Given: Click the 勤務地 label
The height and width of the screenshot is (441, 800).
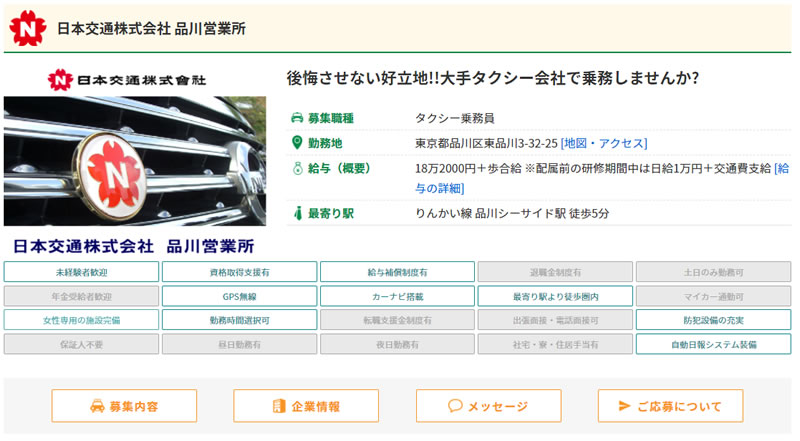Looking at the screenshot, I should pos(325,143).
